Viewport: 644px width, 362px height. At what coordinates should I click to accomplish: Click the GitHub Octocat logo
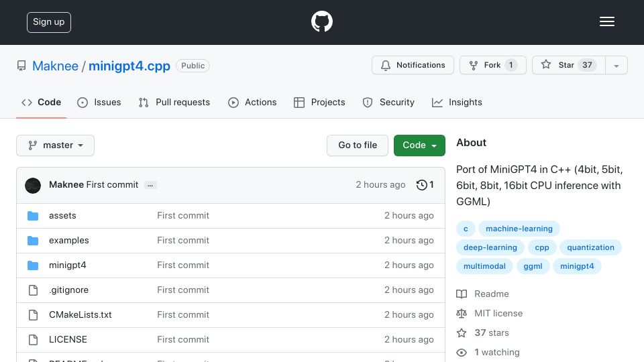click(321, 21)
